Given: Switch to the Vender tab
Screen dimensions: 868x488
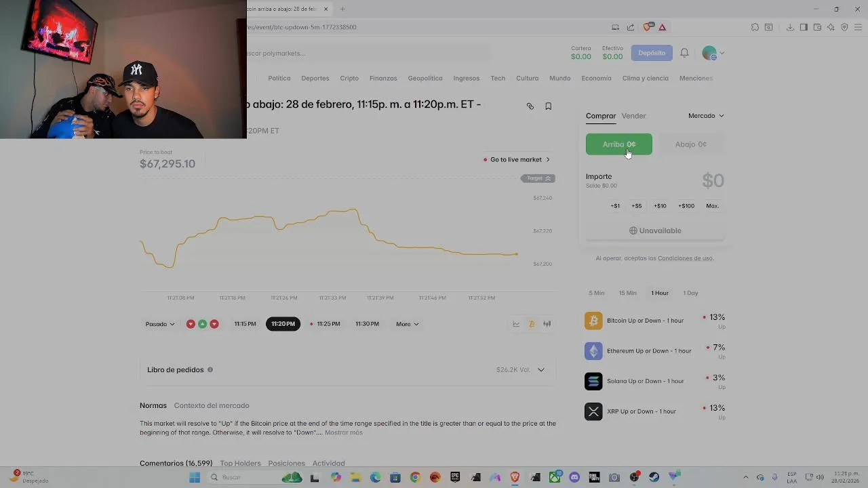Looking at the screenshot, I should (633, 116).
